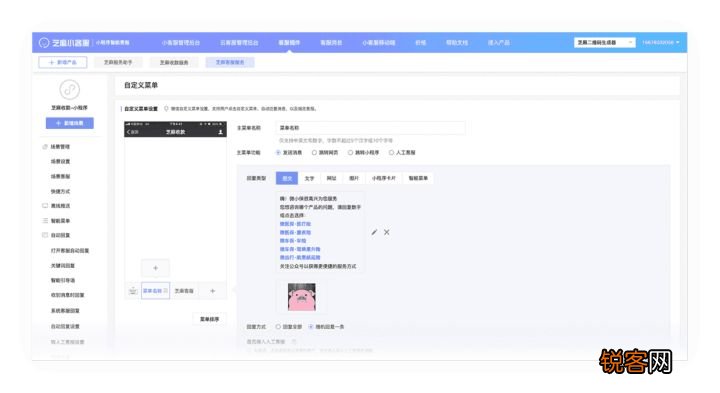720x393 pixels.
Task: Click the small icon inside 菜单名称 preview tab
Action: click(x=166, y=291)
